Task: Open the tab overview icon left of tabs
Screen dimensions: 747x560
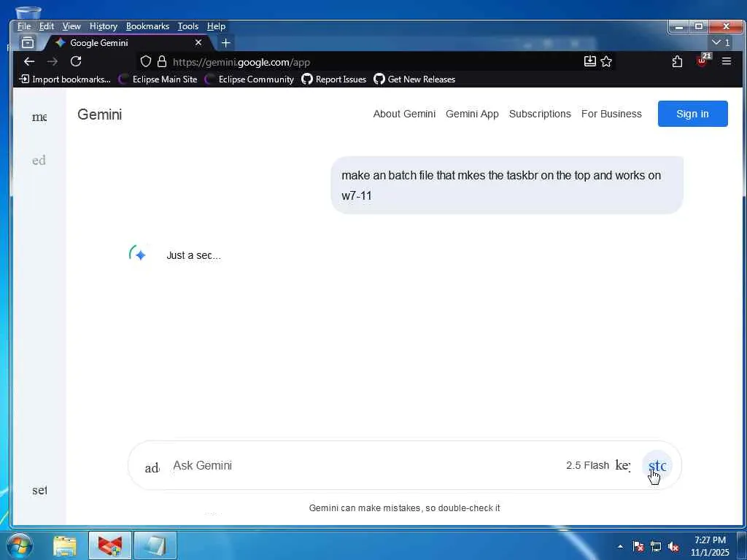Action: [28, 42]
